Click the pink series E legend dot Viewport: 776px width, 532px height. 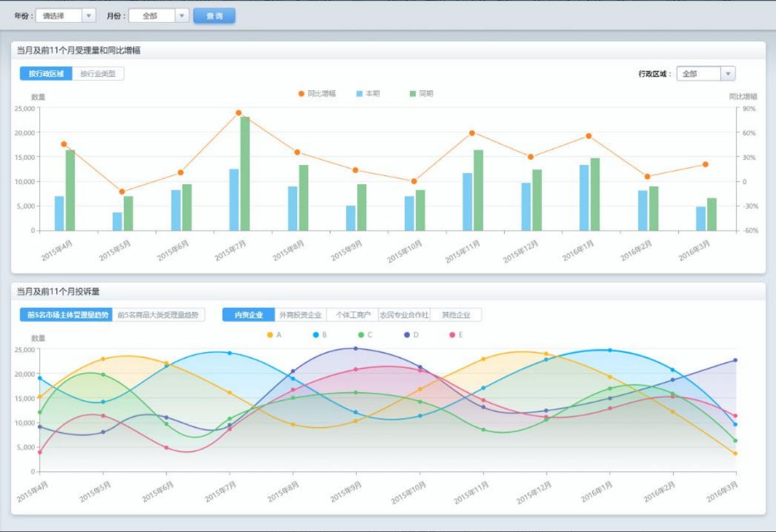(452, 335)
